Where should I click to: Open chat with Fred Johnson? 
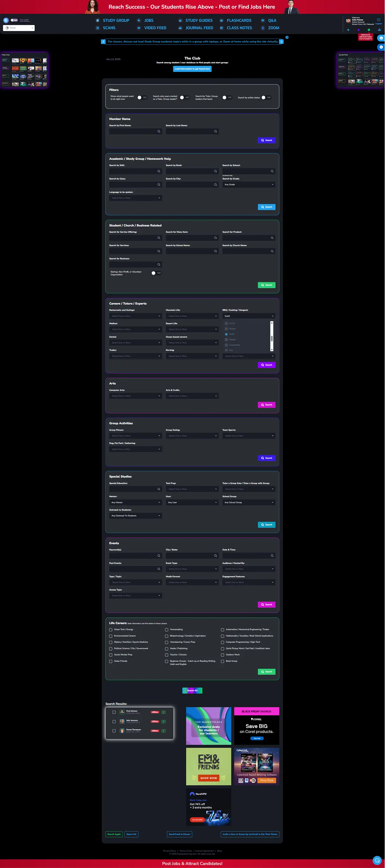[164, 712]
